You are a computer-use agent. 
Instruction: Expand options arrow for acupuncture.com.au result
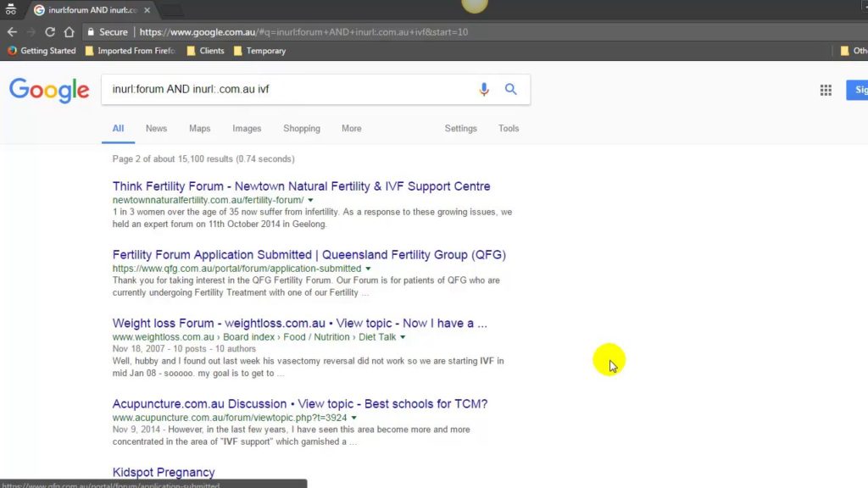[x=353, y=419]
